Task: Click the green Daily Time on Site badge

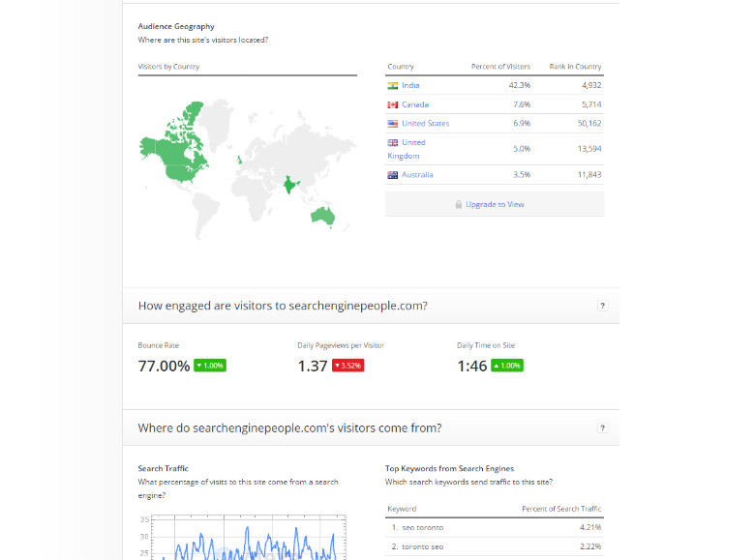Action: [507, 366]
